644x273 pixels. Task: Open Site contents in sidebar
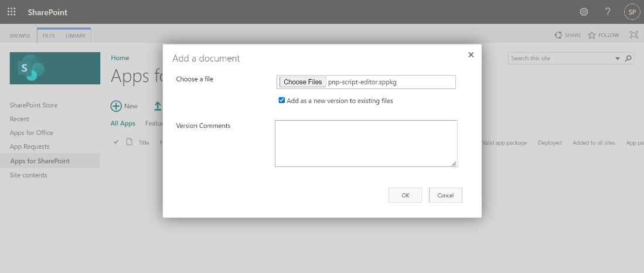(x=28, y=175)
